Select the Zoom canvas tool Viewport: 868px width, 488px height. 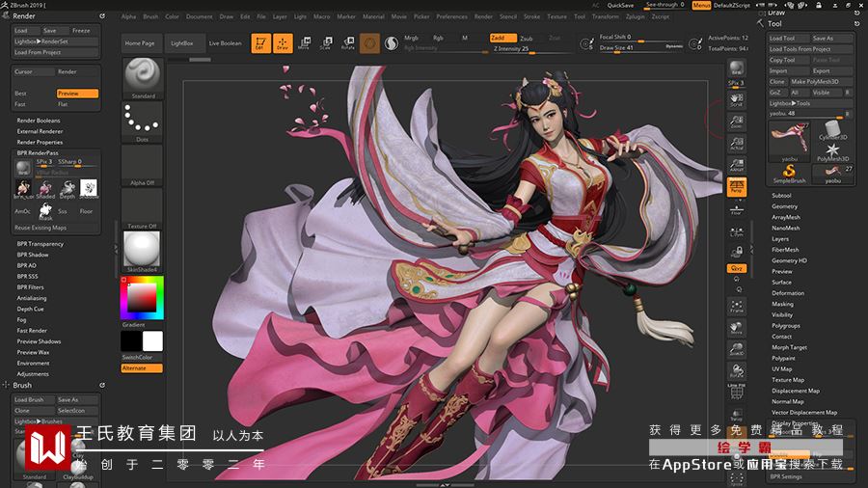(x=736, y=122)
